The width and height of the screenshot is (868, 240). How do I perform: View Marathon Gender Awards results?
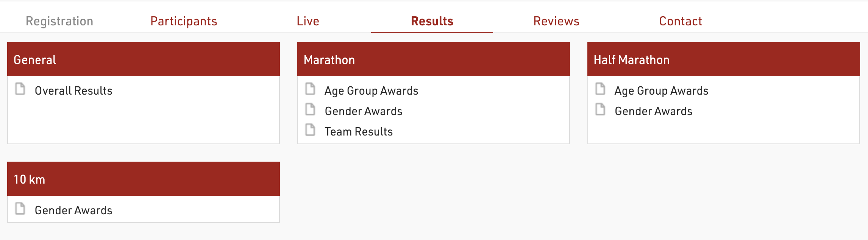pos(364,111)
